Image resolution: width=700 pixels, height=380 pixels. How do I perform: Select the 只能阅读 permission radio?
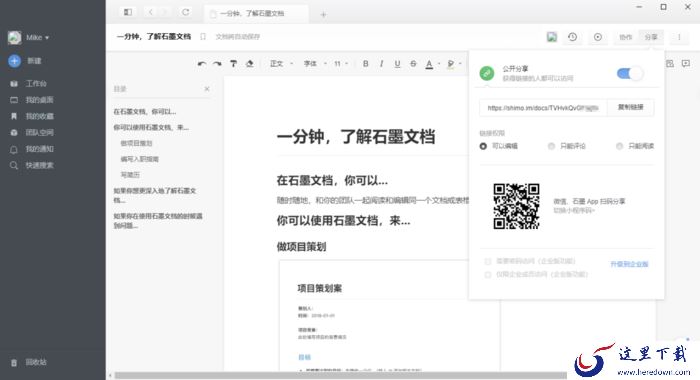pyautogui.click(x=619, y=146)
